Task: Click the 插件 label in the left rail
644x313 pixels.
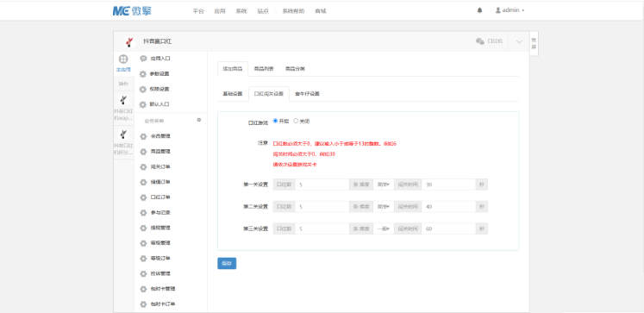Action: (123, 84)
